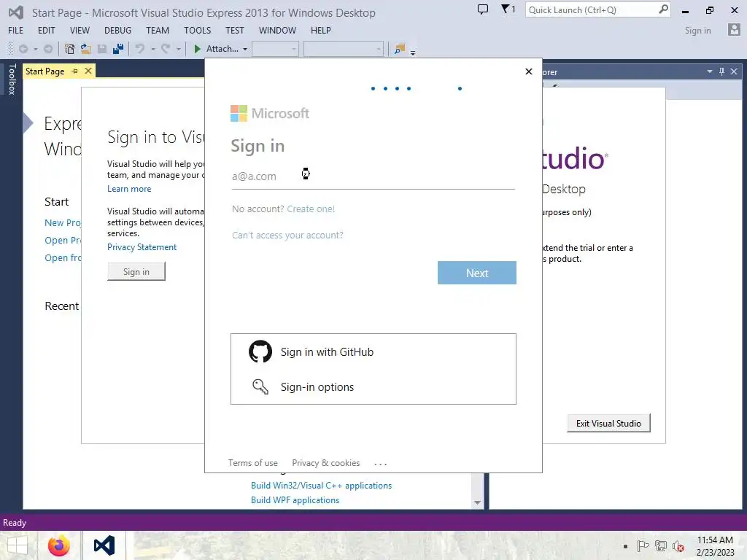
Task: Expand the Redo history dropdown arrow
Action: click(178, 49)
